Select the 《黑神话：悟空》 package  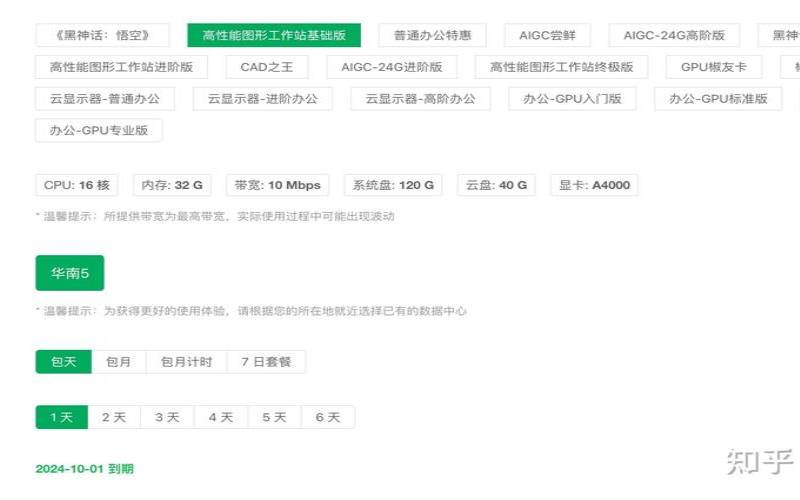point(102,35)
